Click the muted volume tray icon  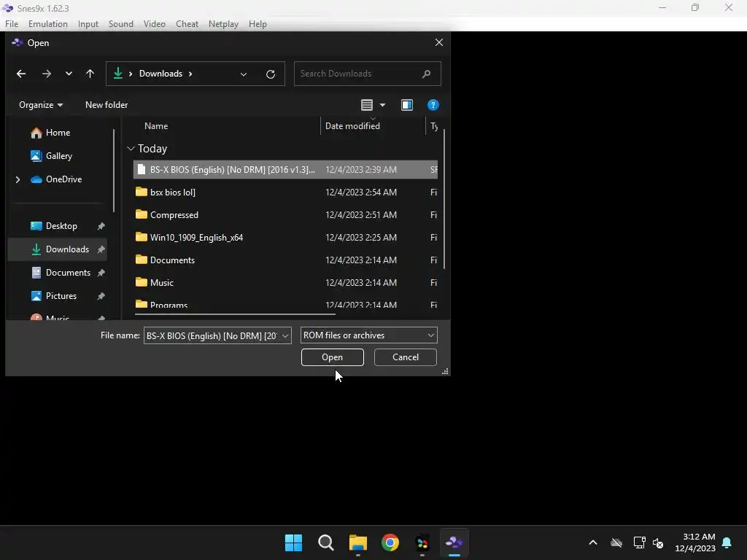[x=658, y=542]
